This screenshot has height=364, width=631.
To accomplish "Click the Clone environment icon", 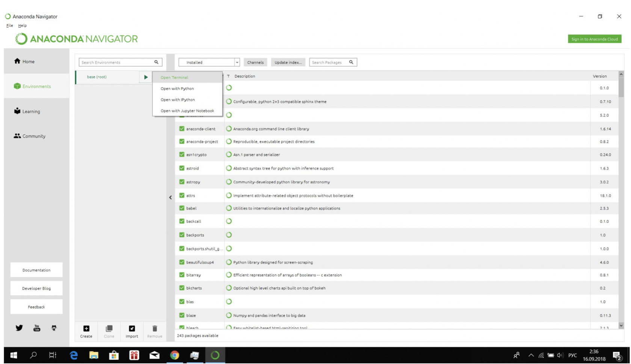I will coord(109,328).
